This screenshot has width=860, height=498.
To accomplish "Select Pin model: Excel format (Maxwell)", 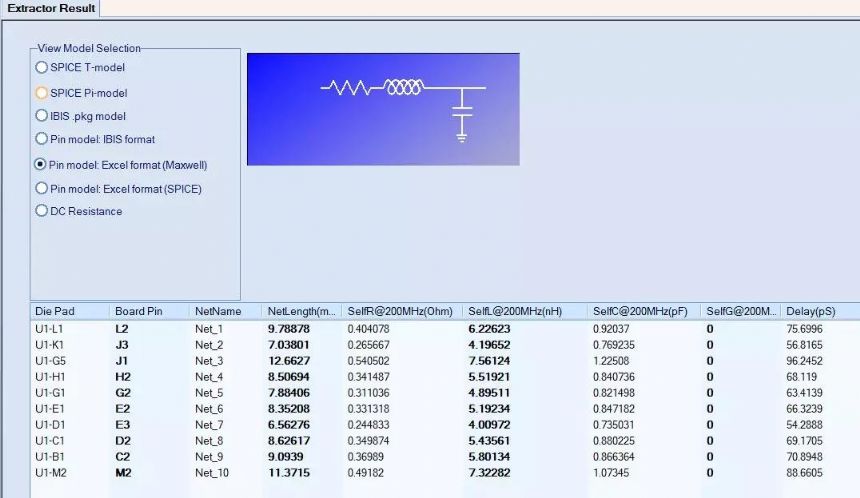I will [40, 165].
